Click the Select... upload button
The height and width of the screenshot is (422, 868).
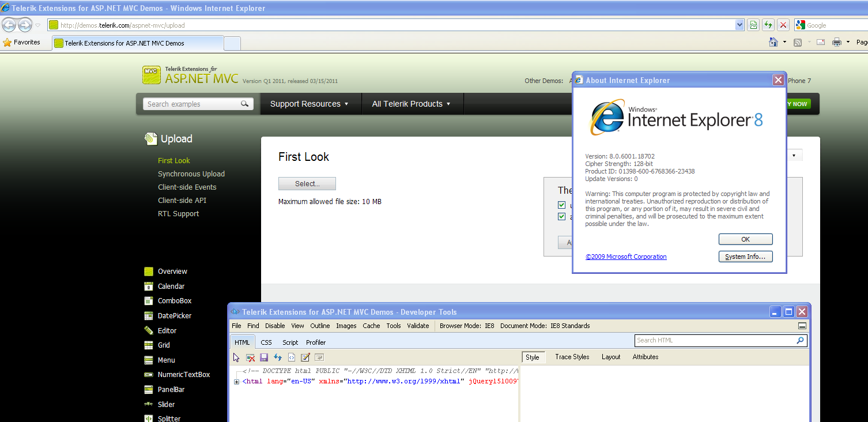coord(307,184)
